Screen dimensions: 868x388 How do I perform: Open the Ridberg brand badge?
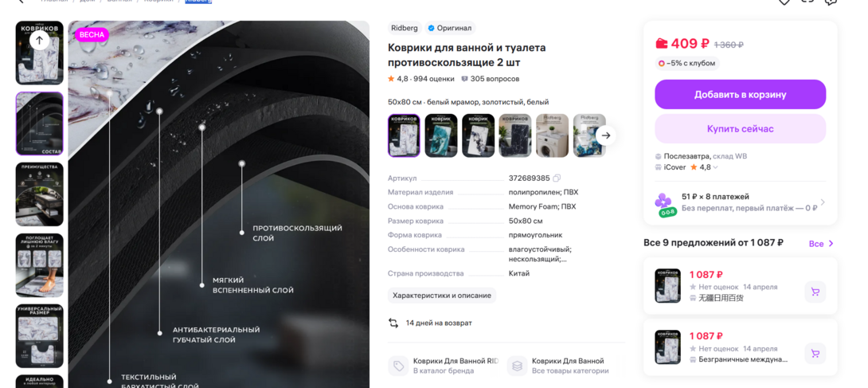pos(405,28)
